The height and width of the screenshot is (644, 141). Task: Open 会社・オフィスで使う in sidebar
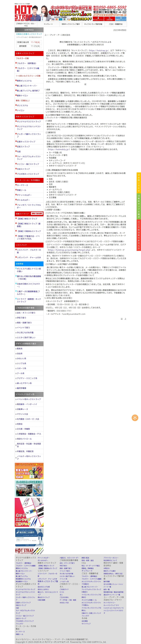26,313
